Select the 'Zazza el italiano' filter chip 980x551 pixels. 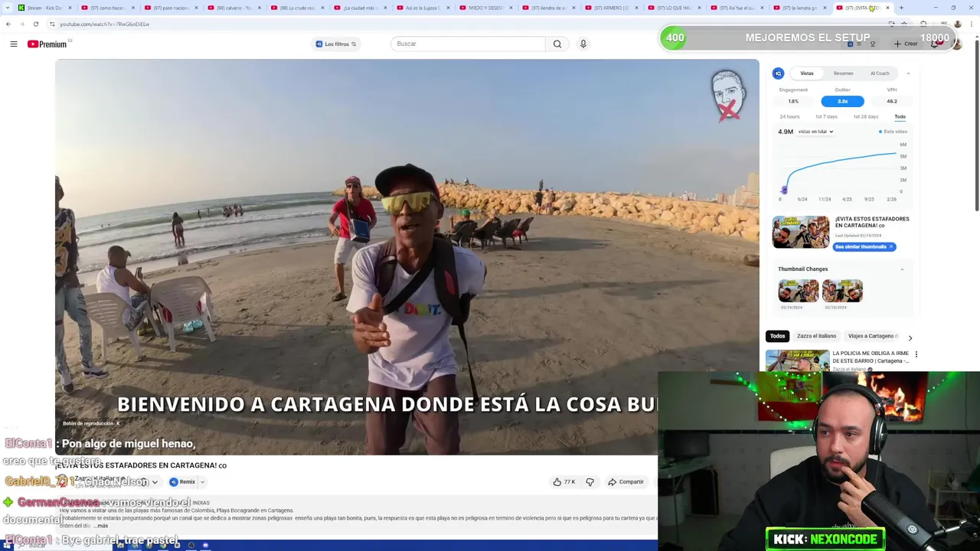coord(816,336)
